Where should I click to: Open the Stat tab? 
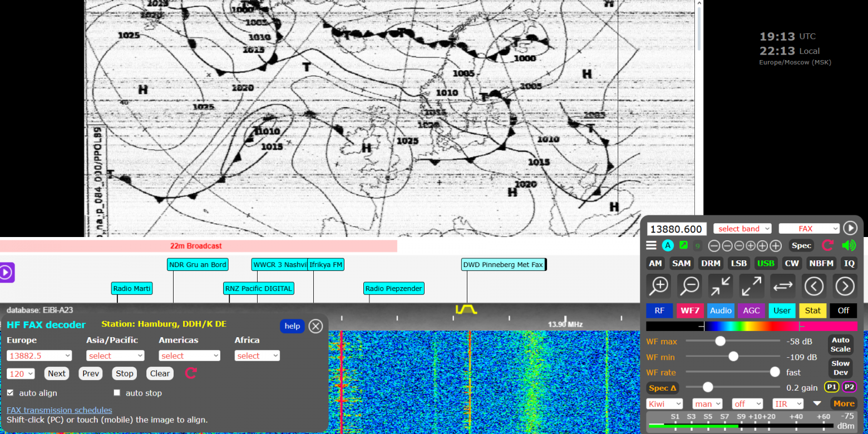click(812, 310)
